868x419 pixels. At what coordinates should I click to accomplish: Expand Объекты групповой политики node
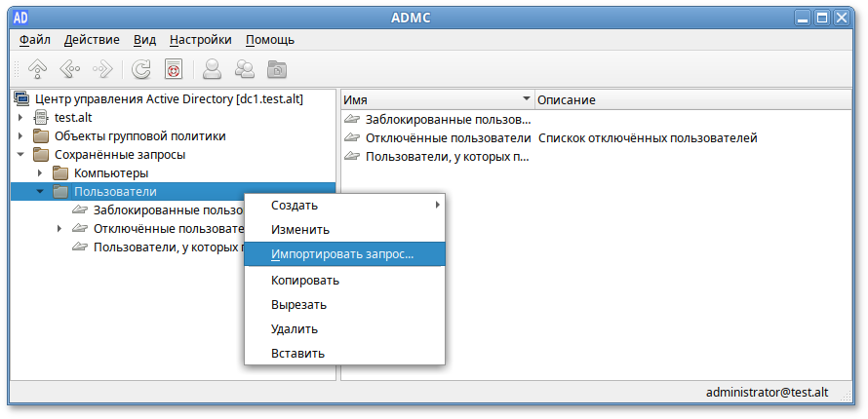click(20, 136)
